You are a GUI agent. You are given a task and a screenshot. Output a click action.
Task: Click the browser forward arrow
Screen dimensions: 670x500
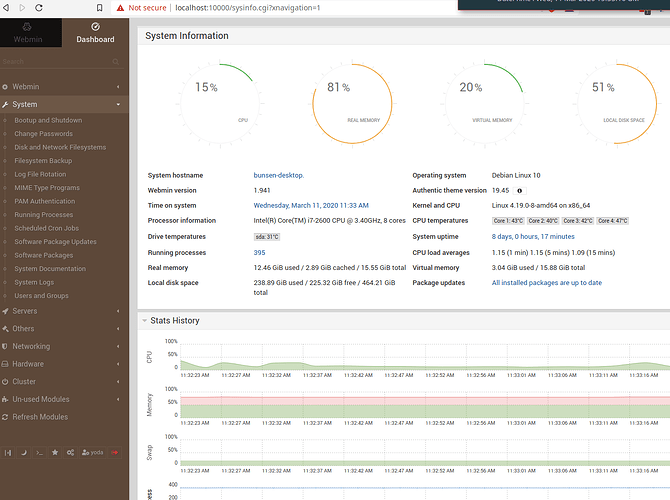click(x=22, y=8)
